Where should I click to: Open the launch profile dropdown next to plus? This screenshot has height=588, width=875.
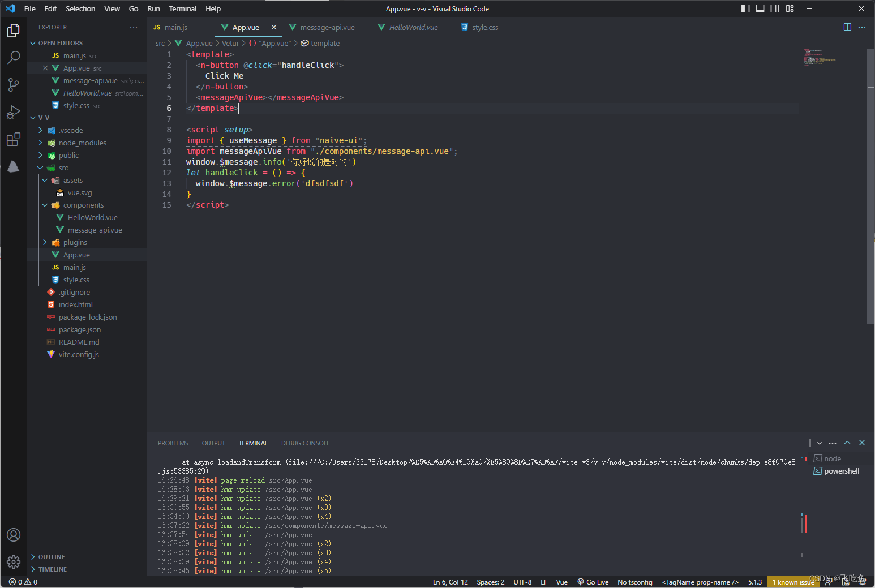click(x=820, y=443)
